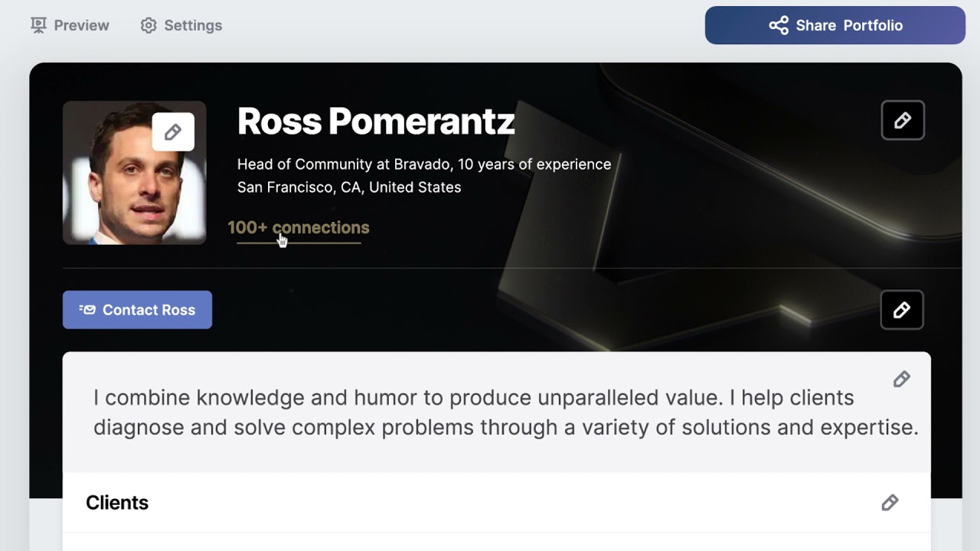Click the envelope icon in Contact Ross
Viewport: 980px width, 551px height.
(x=88, y=310)
